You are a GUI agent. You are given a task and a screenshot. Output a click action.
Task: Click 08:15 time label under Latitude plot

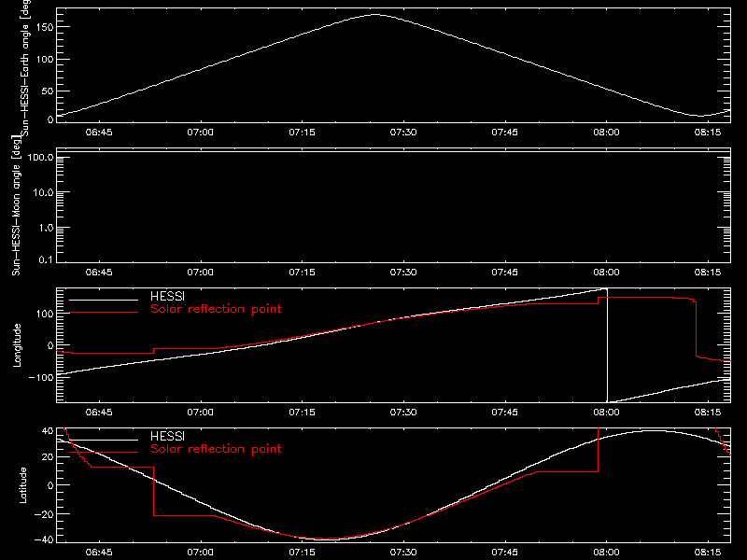[708, 553]
